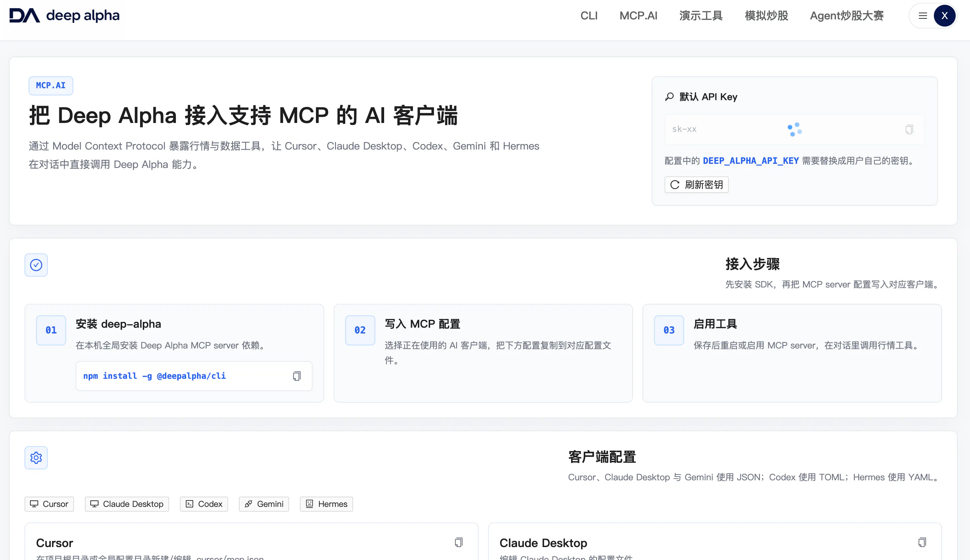This screenshot has width=970, height=560.
Task: Click the 客户端配置 section heading
Action: click(x=602, y=457)
